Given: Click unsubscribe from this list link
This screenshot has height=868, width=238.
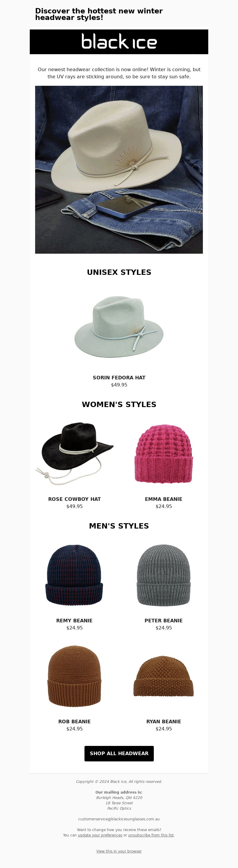Looking at the screenshot, I should (151, 835).
